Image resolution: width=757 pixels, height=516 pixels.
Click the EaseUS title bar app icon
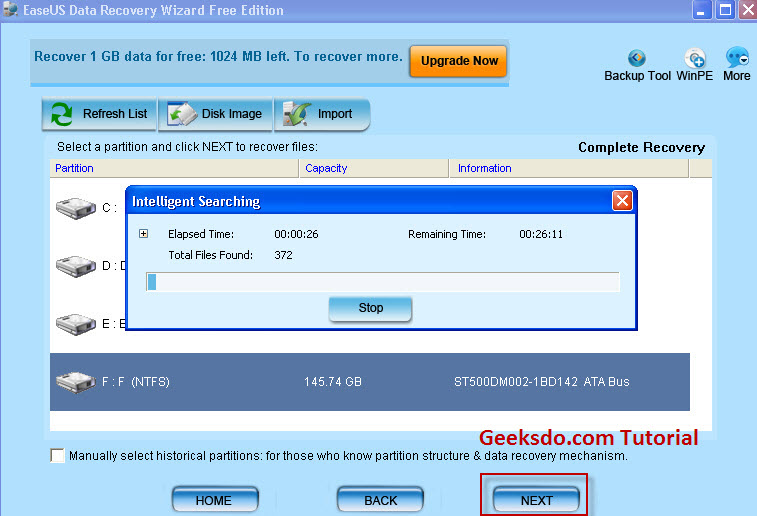[10, 9]
